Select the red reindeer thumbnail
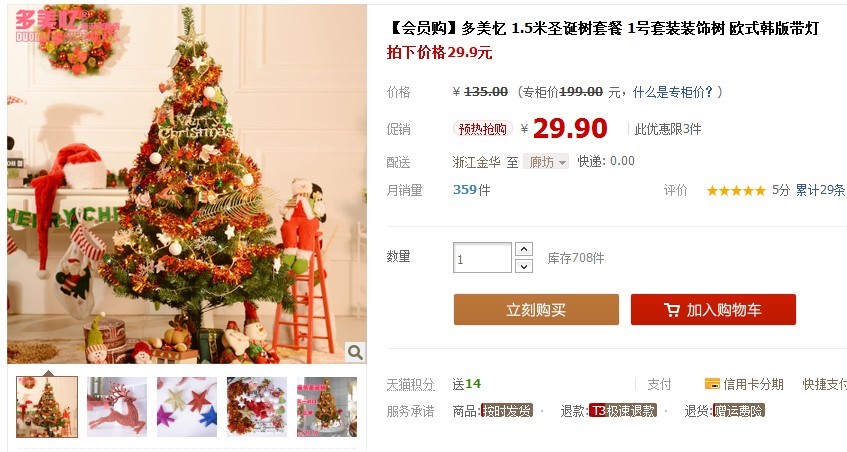847x452 pixels. point(117,407)
